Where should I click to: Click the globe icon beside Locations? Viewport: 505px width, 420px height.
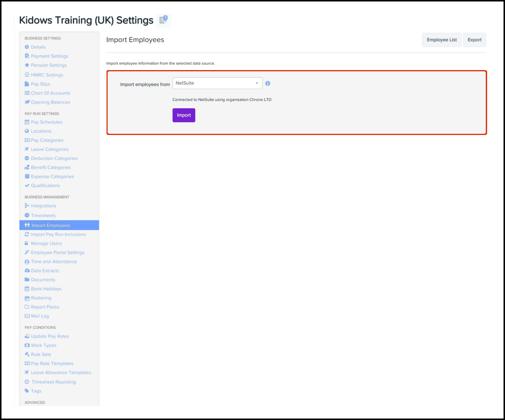point(27,131)
